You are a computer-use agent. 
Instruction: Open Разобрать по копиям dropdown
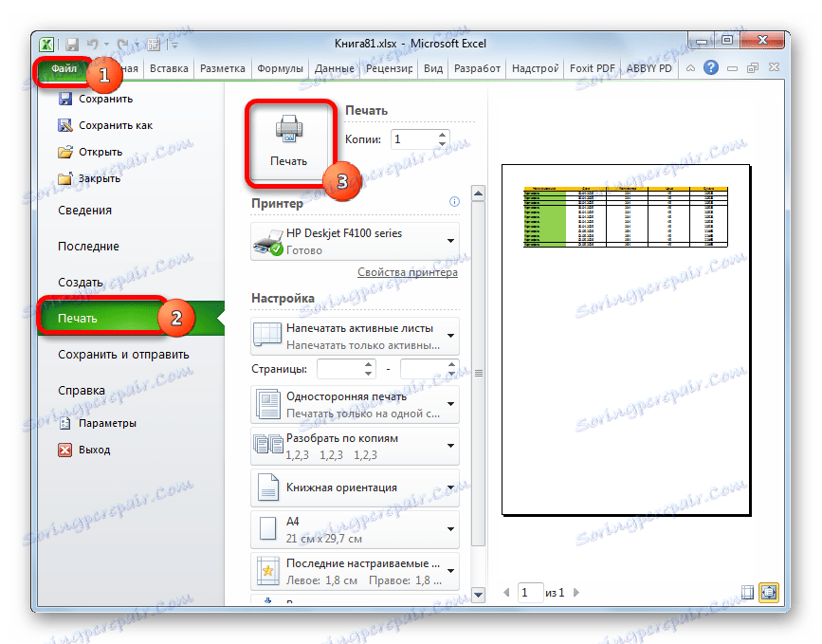point(355,447)
